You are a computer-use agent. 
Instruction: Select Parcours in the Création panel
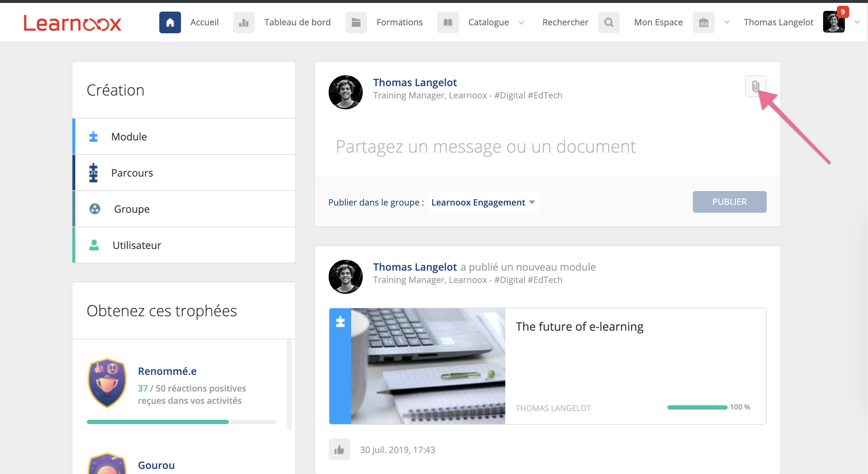(x=132, y=173)
